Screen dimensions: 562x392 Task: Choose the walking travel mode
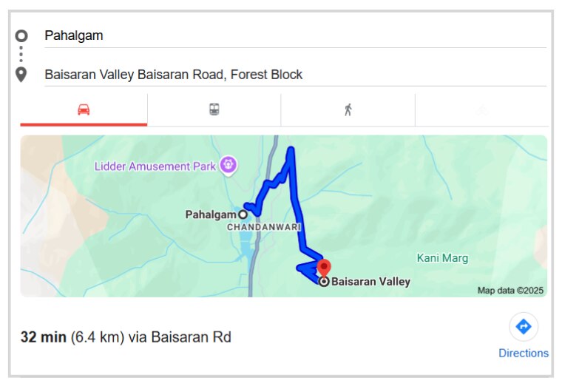[x=348, y=109]
